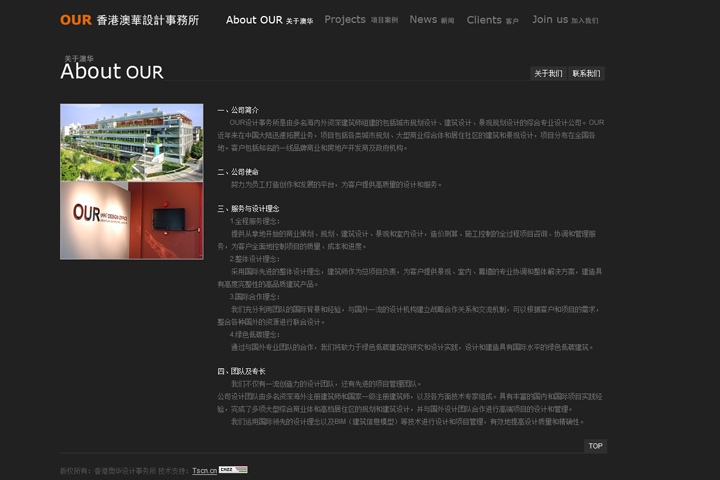Go to the Projects 项目案例 page

(361, 20)
